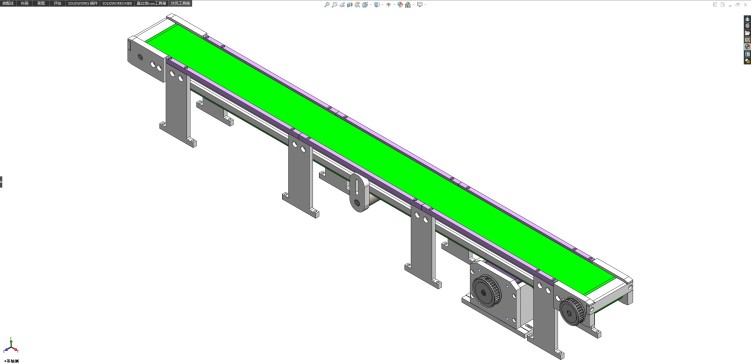Expand the View Orientation dropdown arrow
Viewport: 751px width, 364px height.
[371, 5]
